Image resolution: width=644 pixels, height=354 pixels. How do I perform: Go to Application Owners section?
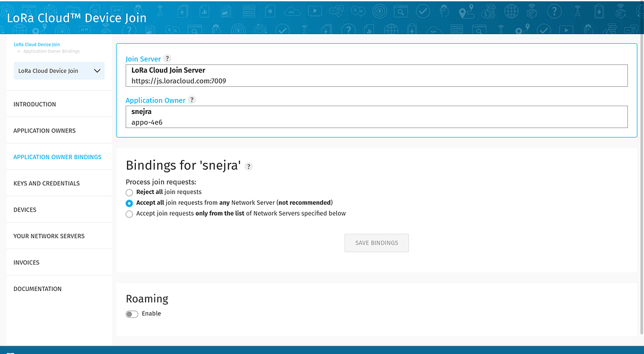pyautogui.click(x=44, y=131)
